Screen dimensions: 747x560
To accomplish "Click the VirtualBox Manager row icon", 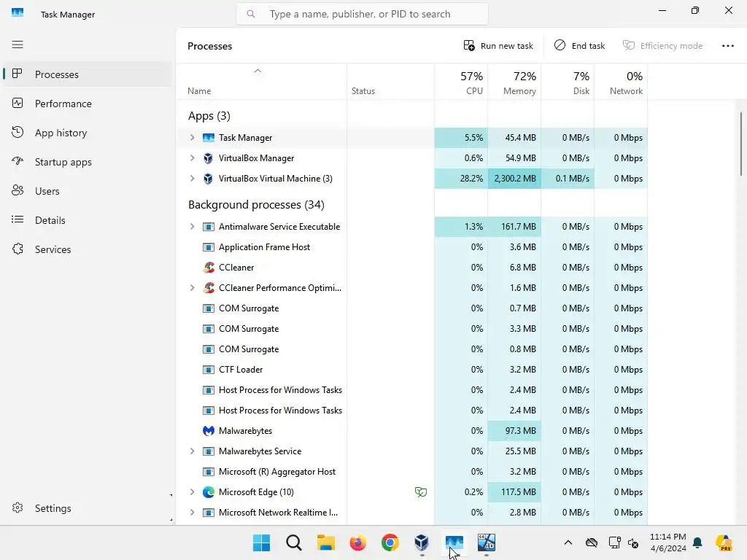I will point(208,158).
